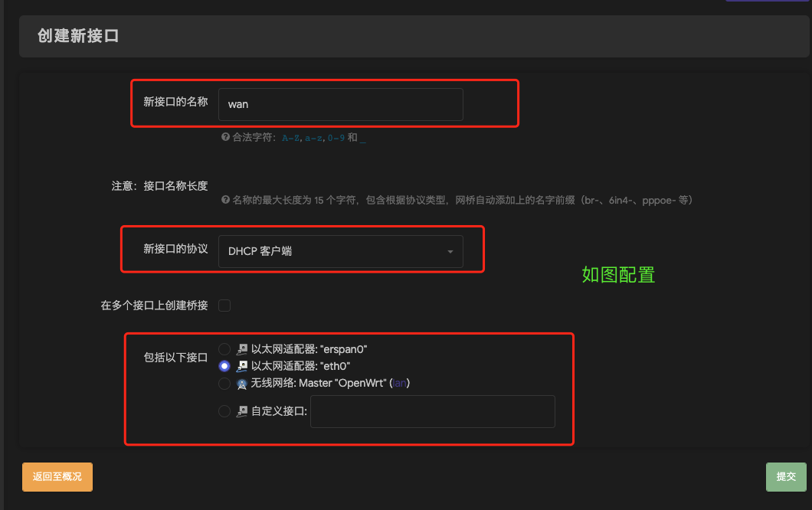812x510 pixels.
Task: Select the 自定义接口 radio button
Action: [x=224, y=412]
